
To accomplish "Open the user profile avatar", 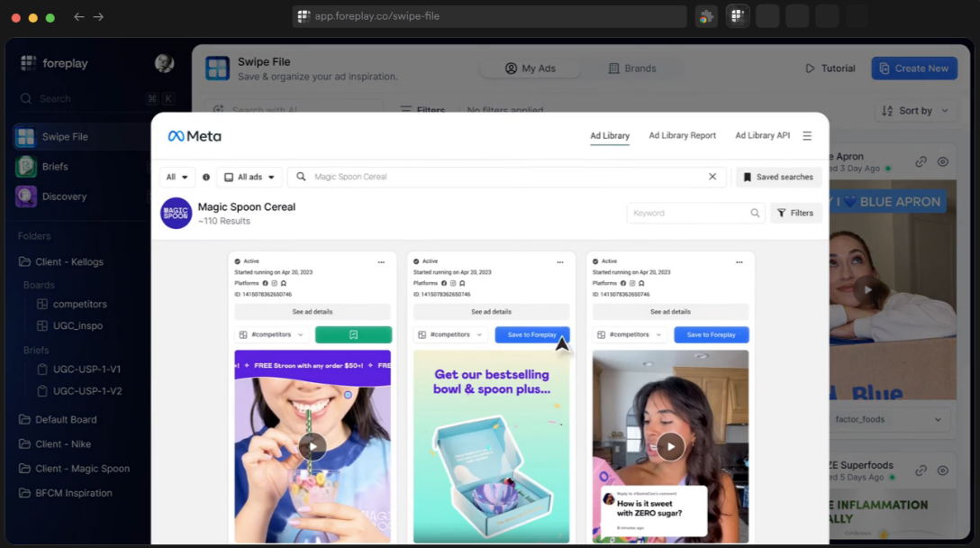I will pyautogui.click(x=164, y=63).
